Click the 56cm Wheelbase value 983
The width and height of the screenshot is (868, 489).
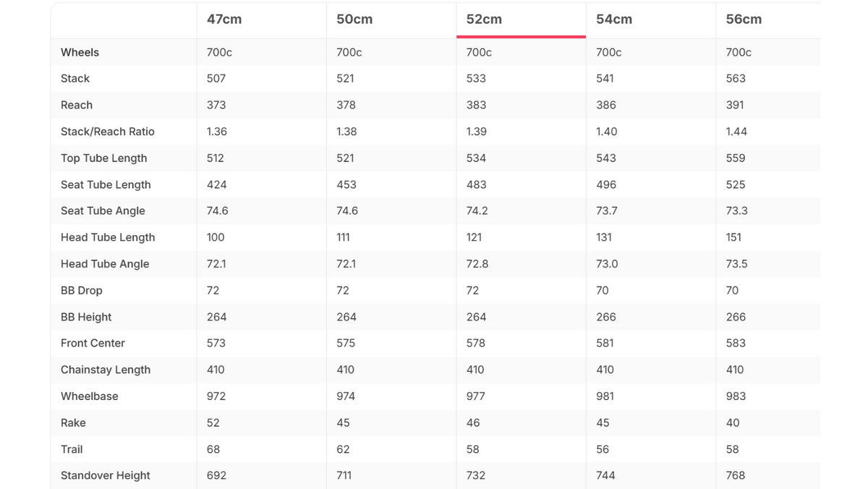tap(736, 396)
